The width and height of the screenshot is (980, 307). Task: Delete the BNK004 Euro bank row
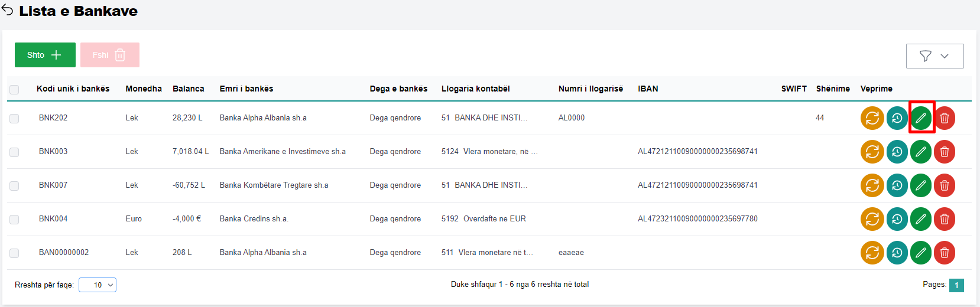pos(945,219)
